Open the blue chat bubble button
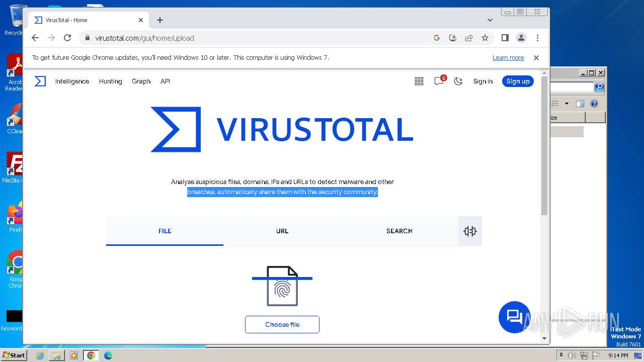The height and width of the screenshot is (362, 644). tap(514, 317)
